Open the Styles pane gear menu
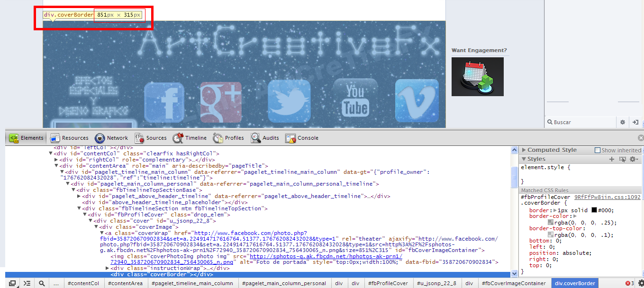 point(634,159)
